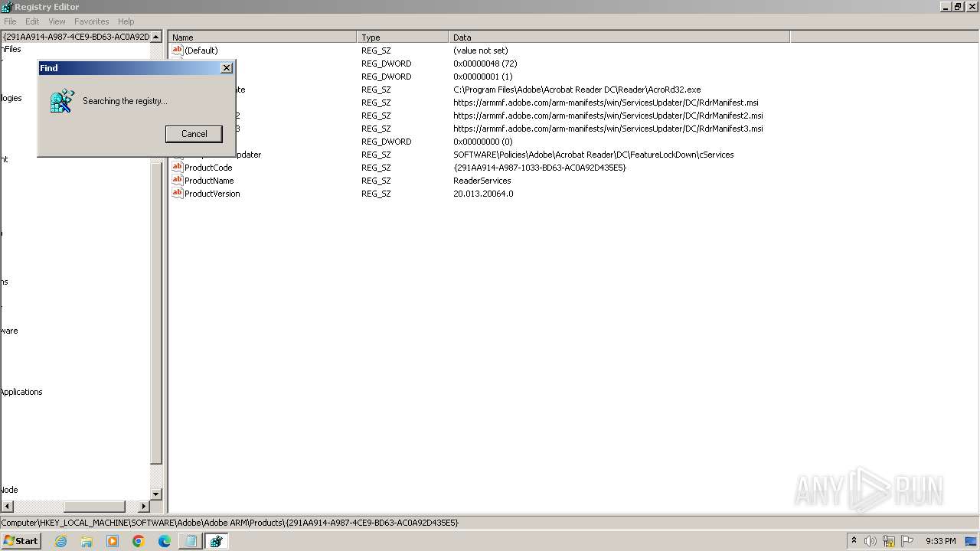Click the {291AA914-A987-1033-BD63-AC0A92D435E5} data value

click(x=539, y=168)
